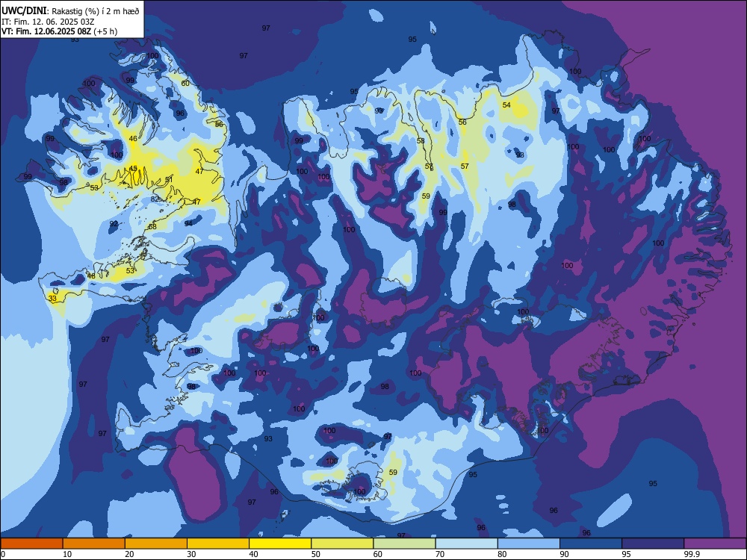
Task: Click the 0–10 dark orange legend swatch
Action: click(31, 544)
